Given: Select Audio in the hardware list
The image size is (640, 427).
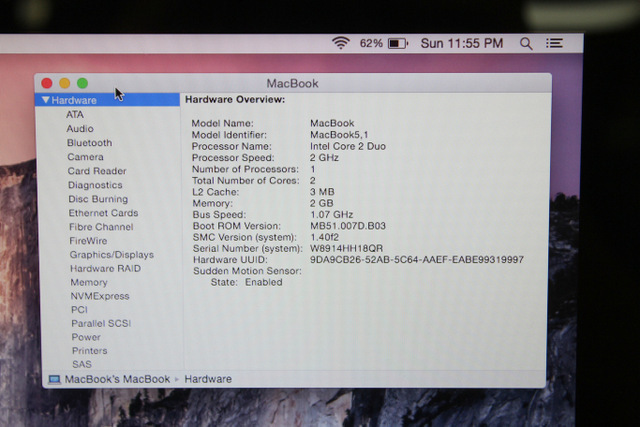Looking at the screenshot, I should click(80, 129).
